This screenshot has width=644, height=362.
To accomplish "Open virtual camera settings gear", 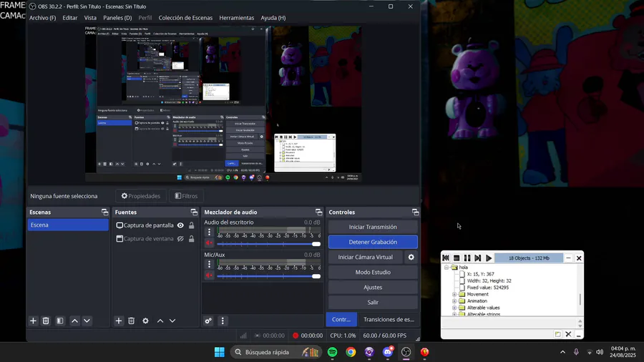I will pos(411,257).
